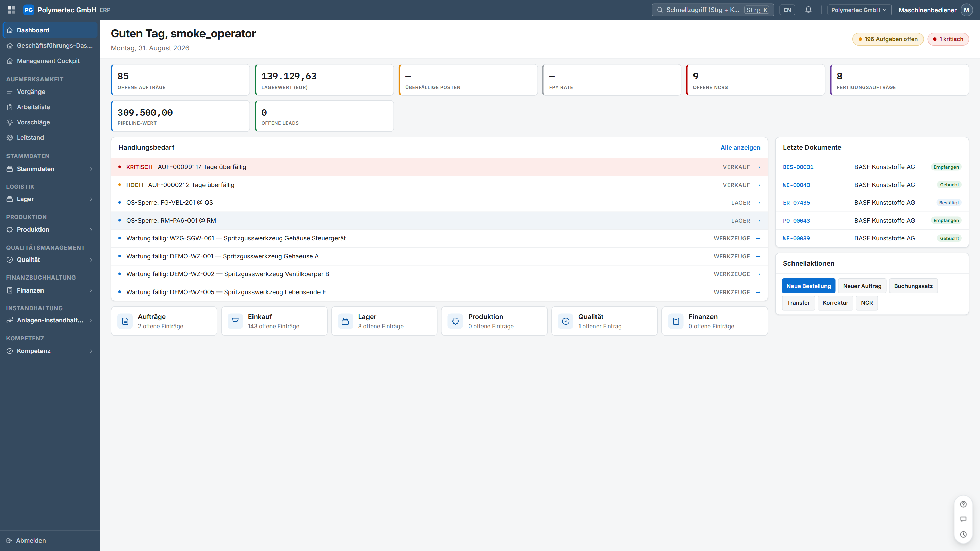Click the PG Polymertec logo badge
Image resolution: width=980 pixels, height=551 pixels.
coord(29,10)
